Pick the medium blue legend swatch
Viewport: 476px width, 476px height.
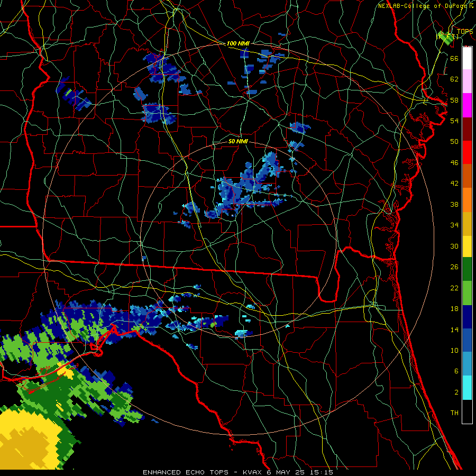coord(467,340)
